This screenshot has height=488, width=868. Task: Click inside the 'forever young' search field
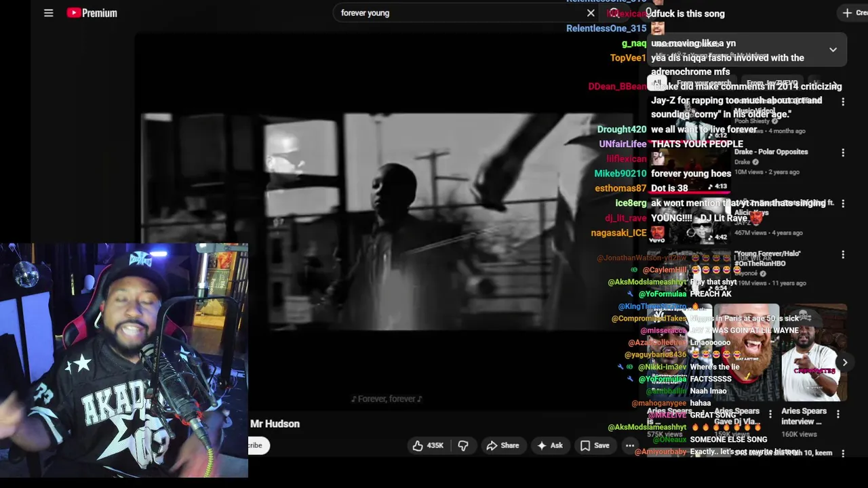pyautogui.click(x=461, y=13)
